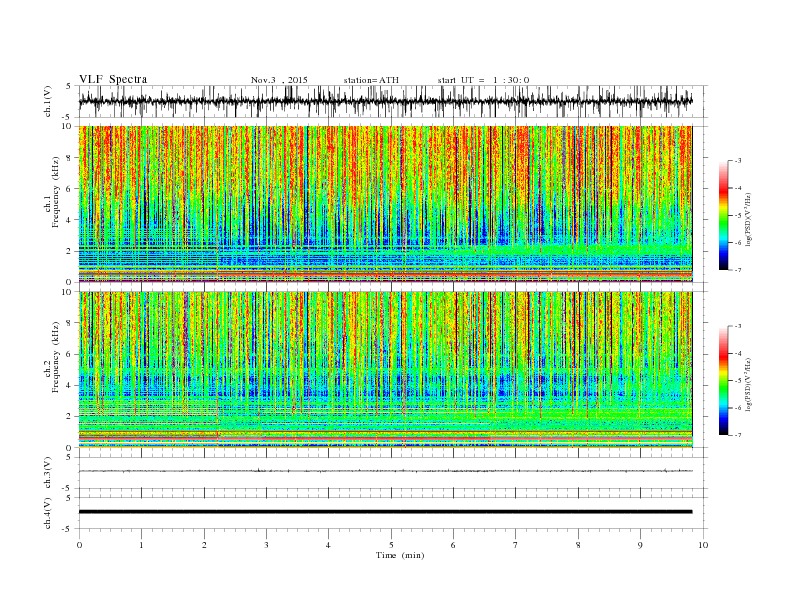The image size is (792, 612).
Task: Click the "VLF Spectra" plot title
Action: tap(113, 79)
